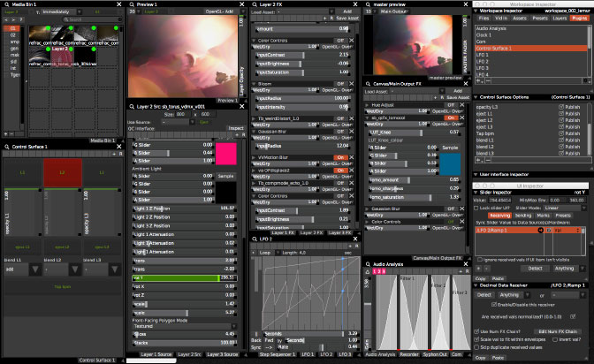Toggle Invert val checkbox
594x364 pixels.
[555, 340]
